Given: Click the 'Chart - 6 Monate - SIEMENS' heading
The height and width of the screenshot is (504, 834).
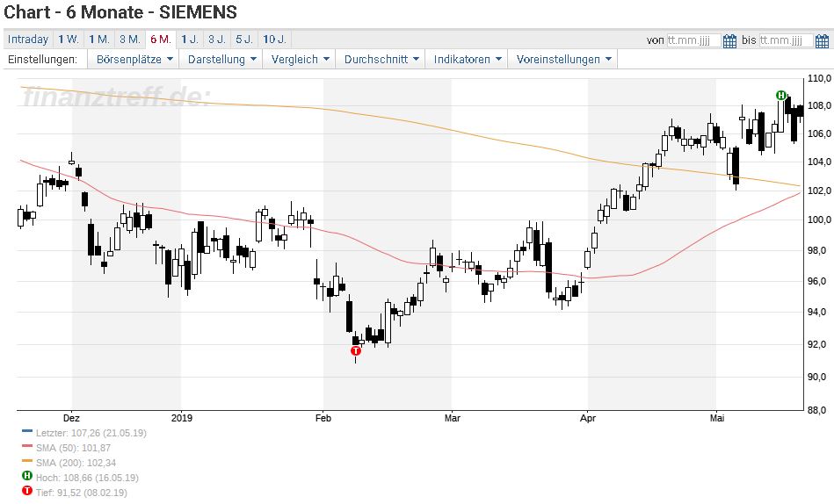Looking at the screenshot, I should click(x=120, y=11).
